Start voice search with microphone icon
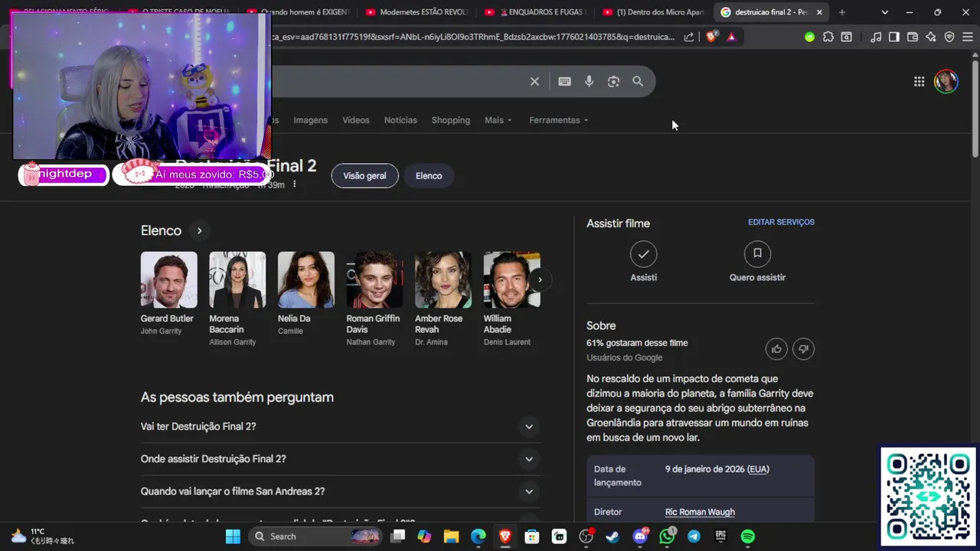The height and width of the screenshot is (551, 980). pos(589,81)
